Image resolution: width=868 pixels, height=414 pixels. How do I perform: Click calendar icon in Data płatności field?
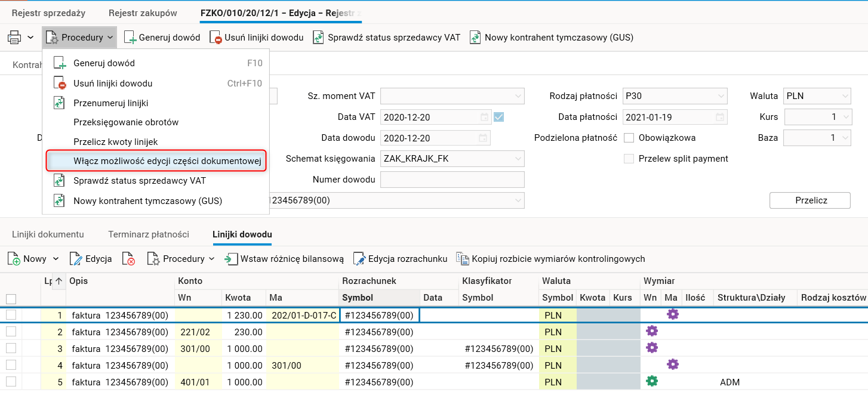coord(721,118)
